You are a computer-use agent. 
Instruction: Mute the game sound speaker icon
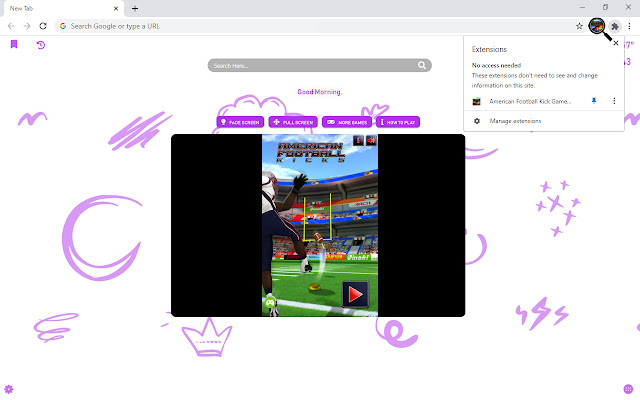[x=371, y=140]
